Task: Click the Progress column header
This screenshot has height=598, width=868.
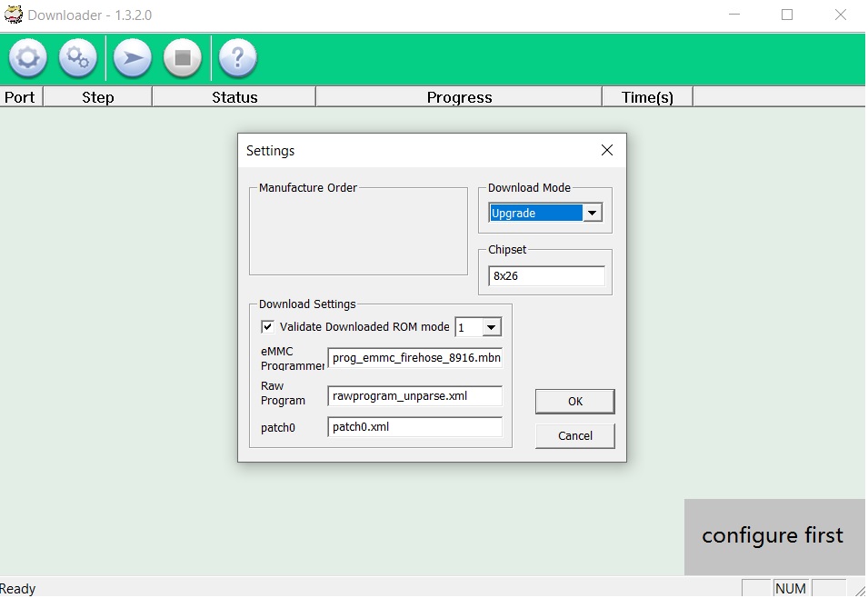Action: tap(459, 97)
